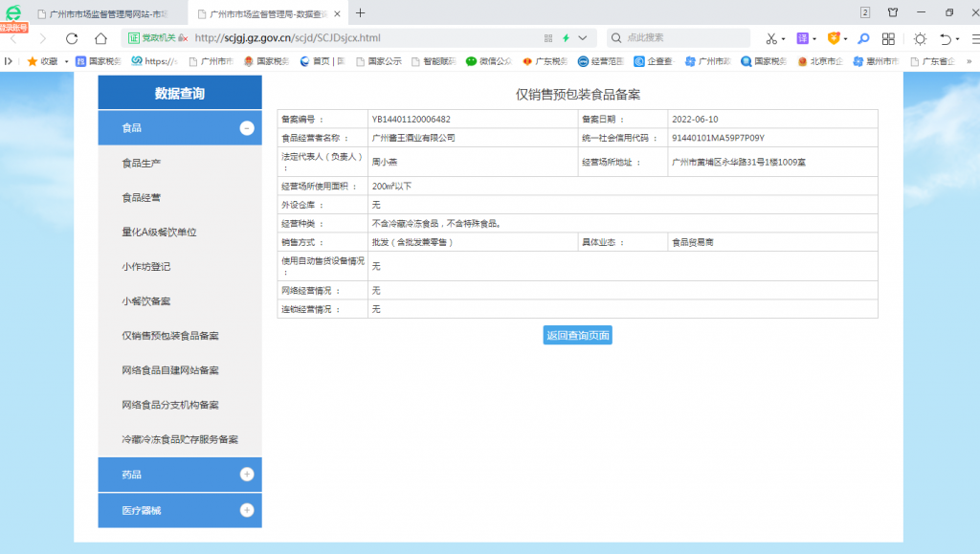Open the browser home page
The width and height of the screenshot is (980, 554).
click(x=100, y=38)
